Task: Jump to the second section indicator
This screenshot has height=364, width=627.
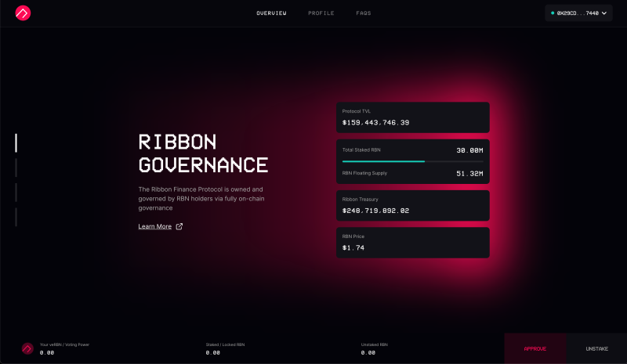Action: pyautogui.click(x=16, y=168)
